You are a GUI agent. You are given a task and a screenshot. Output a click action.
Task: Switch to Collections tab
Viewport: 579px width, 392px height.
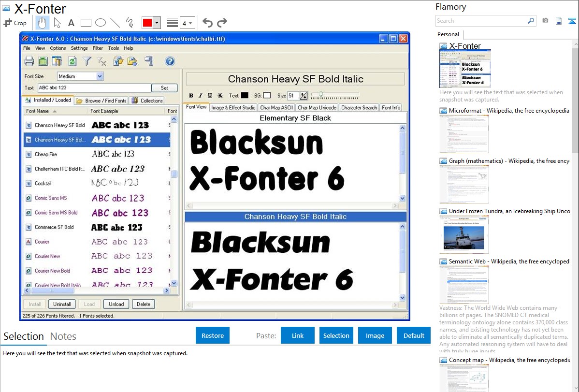point(147,101)
